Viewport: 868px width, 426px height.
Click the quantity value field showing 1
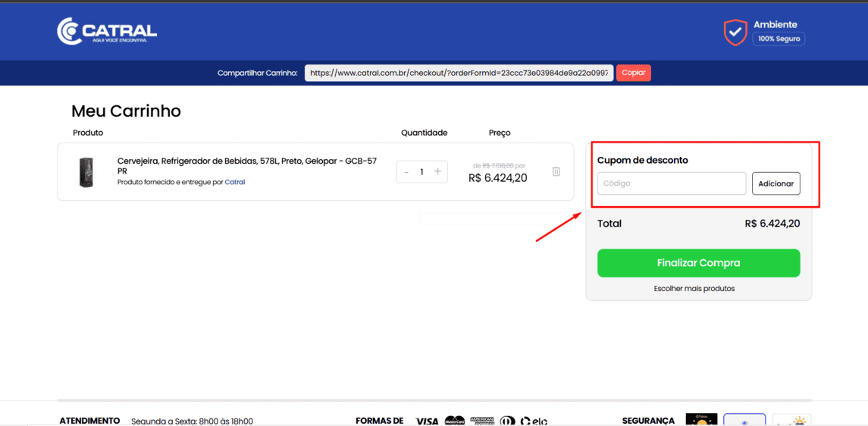(421, 172)
